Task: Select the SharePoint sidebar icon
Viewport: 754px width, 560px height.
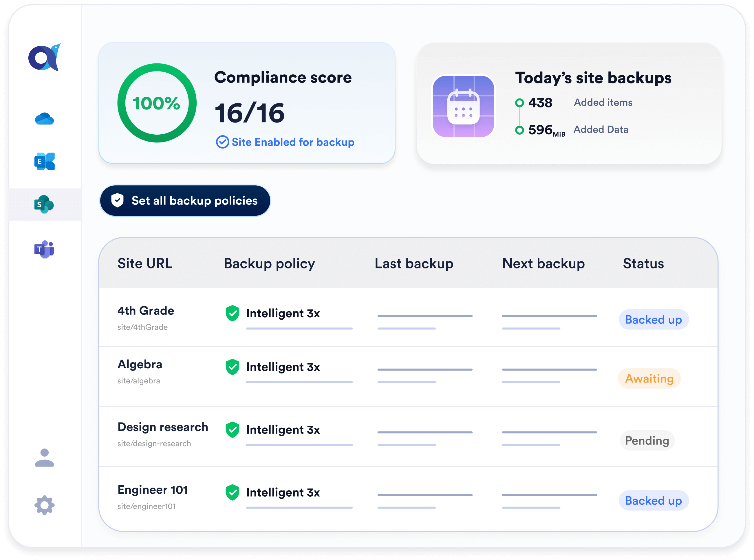Action: (44, 204)
